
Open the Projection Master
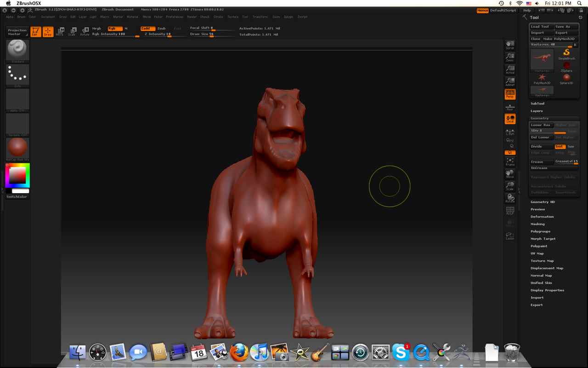tap(17, 32)
